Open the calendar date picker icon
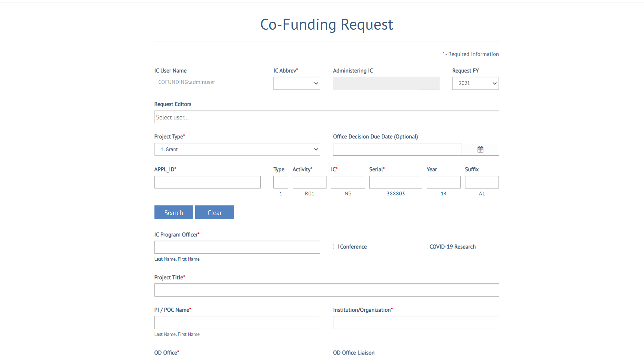Screen dimensions: 644x358 click(480, 149)
